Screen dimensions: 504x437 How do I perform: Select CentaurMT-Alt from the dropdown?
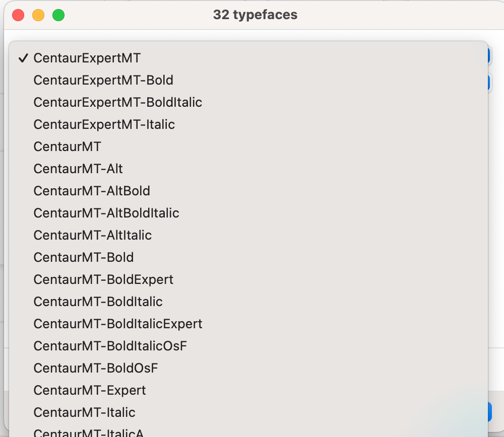pos(78,169)
